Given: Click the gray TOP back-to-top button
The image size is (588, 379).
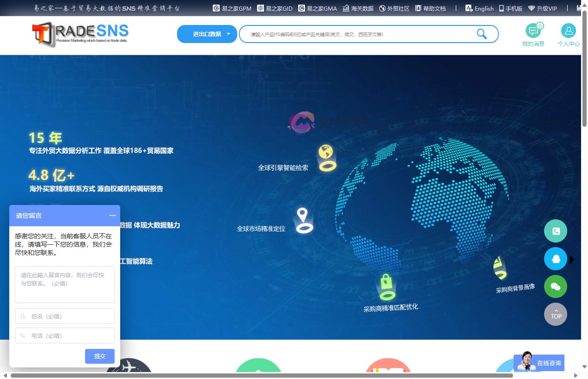Looking at the screenshot, I should click(555, 315).
